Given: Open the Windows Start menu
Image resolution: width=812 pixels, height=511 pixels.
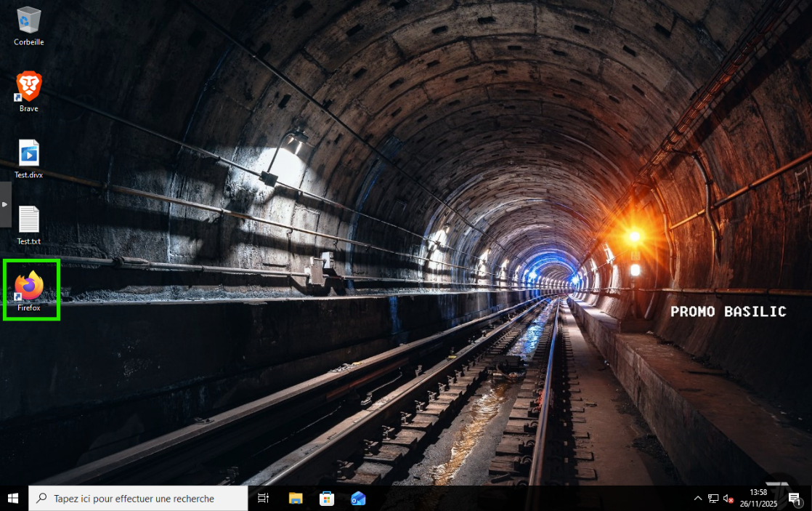Looking at the screenshot, I should coord(14,499).
